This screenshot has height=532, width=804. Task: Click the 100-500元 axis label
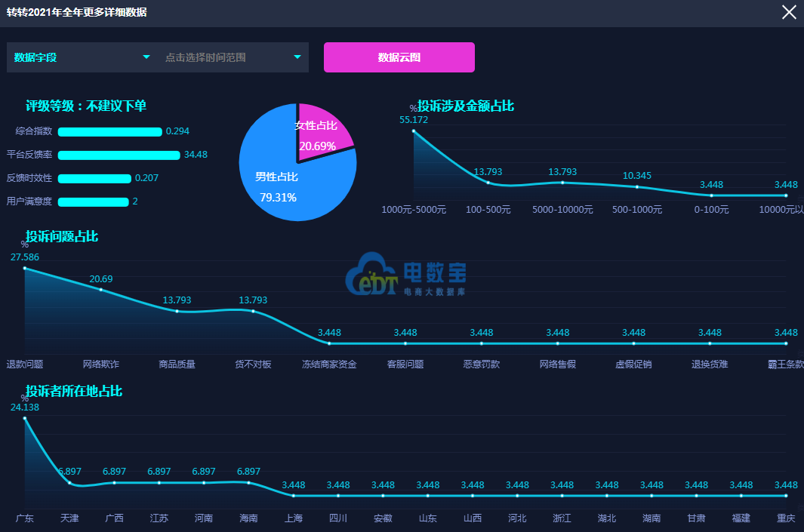coord(488,210)
